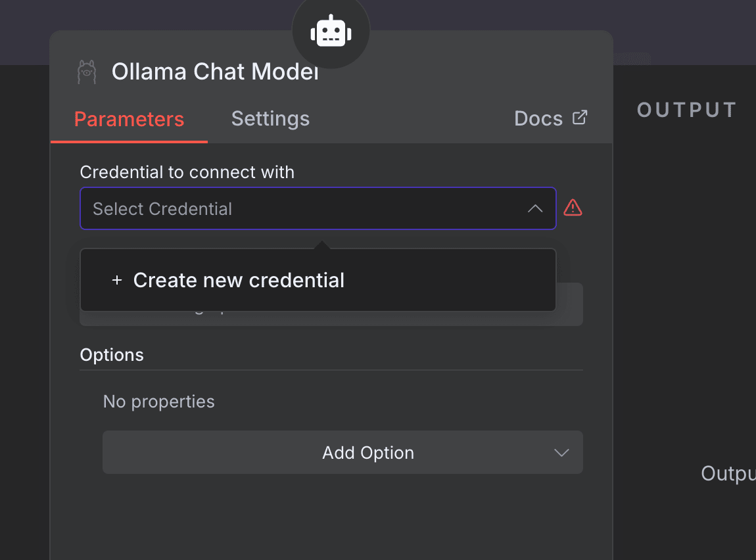Viewport: 756px width, 560px height.
Task: Click the red warning triangle icon
Action: coord(573,208)
